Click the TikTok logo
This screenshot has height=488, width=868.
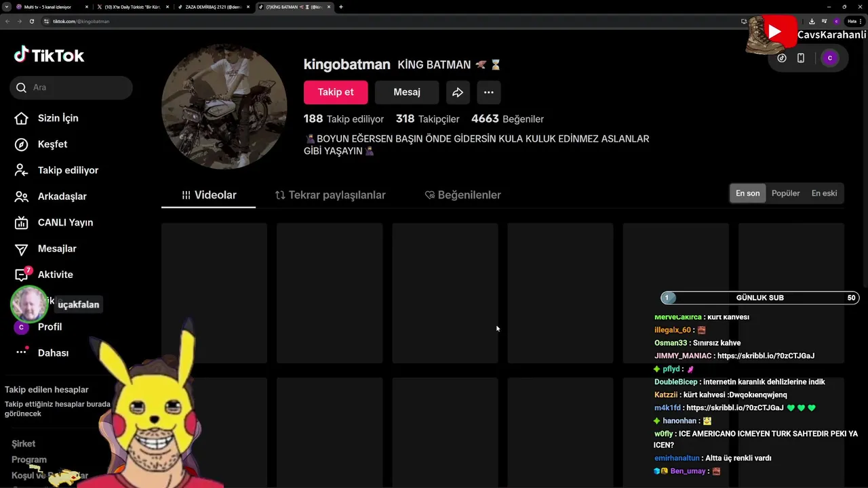pos(49,56)
